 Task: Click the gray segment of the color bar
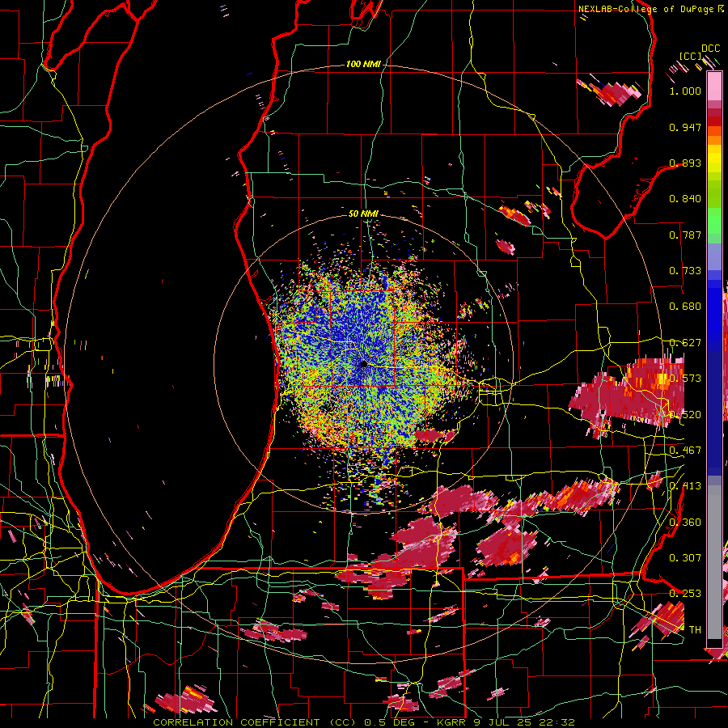click(714, 562)
